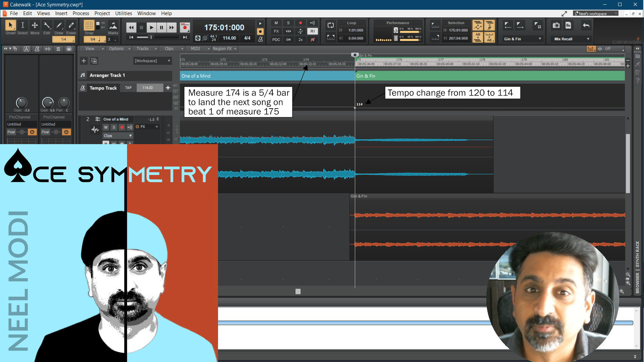
Task: Open the Marks module icon
Action: click(113, 25)
